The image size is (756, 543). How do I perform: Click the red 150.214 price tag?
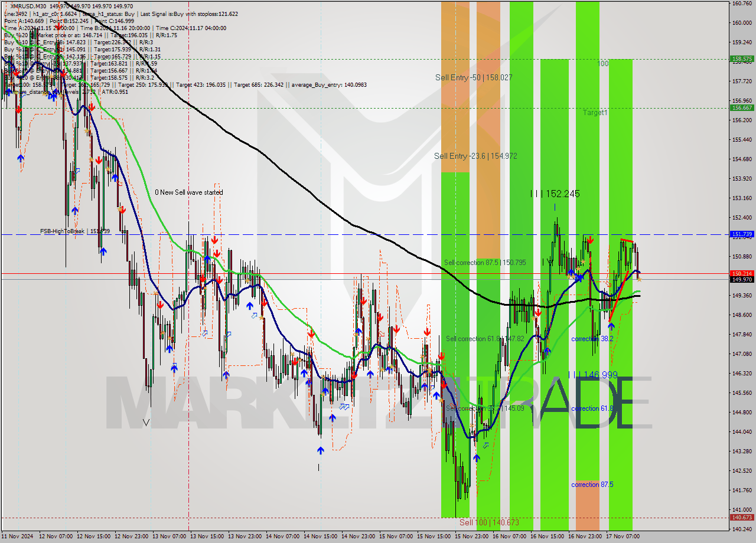click(x=742, y=273)
